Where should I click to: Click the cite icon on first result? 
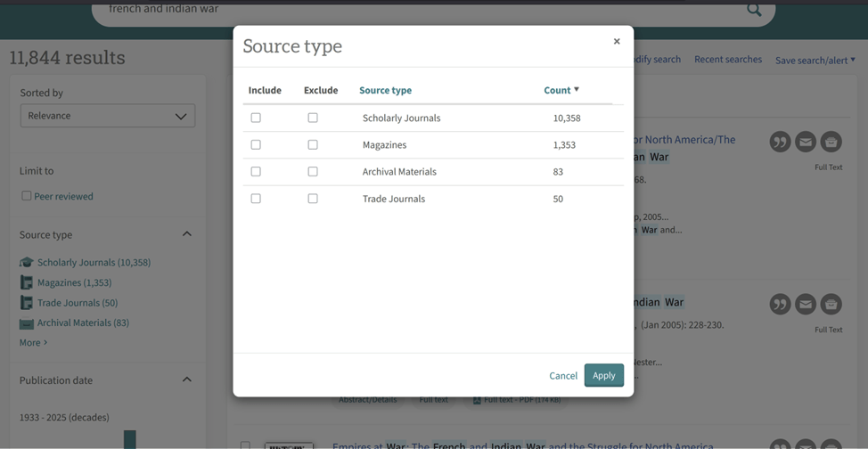(x=780, y=142)
